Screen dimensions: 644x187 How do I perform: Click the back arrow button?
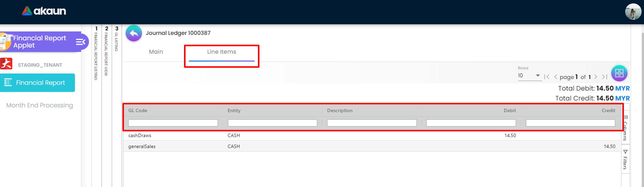point(134,34)
